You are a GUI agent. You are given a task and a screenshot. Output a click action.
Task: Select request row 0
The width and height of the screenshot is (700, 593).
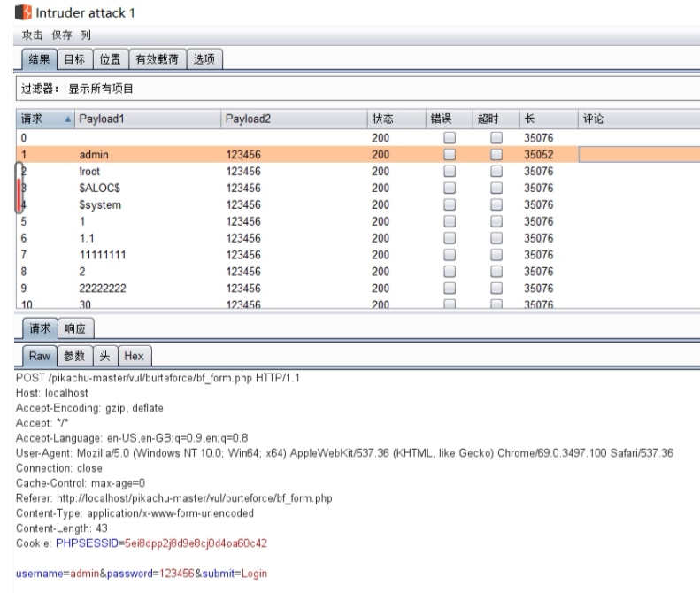[x=358, y=137]
